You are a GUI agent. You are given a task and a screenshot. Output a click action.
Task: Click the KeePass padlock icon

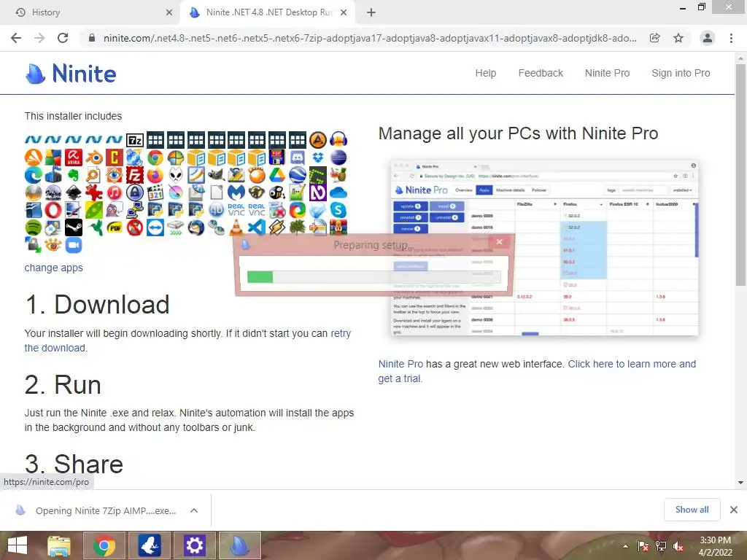pos(135,192)
